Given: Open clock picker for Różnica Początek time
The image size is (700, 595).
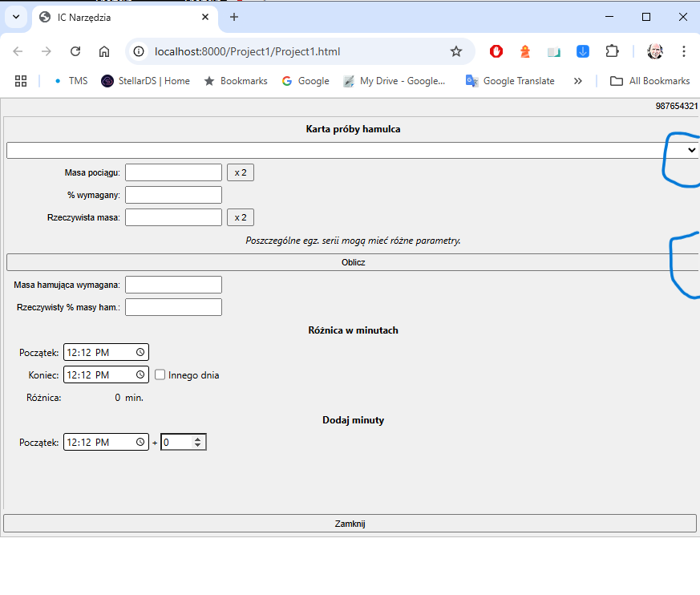Looking at the screenshot, I should point(140,352).
